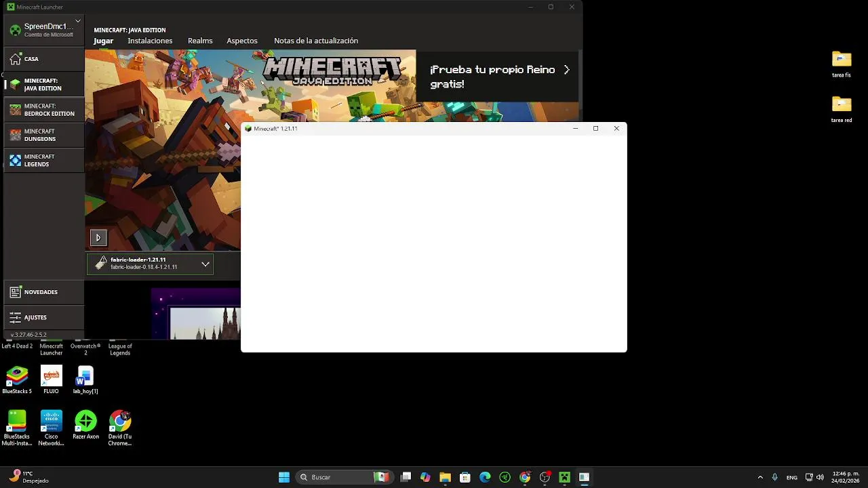Open Casa home in launcher sidebar
This screenshot has width=868, height=488.
click(x=43, y=59)
